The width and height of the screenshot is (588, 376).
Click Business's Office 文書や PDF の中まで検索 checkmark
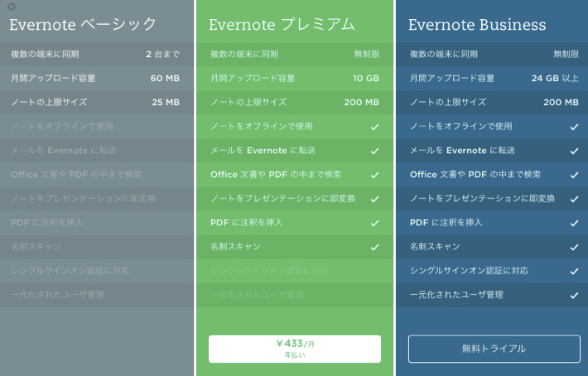pyautogui.click(x=574, y=175)
